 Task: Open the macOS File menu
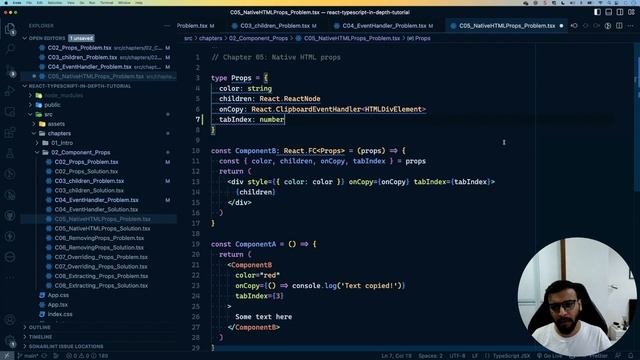click(29, 2)
